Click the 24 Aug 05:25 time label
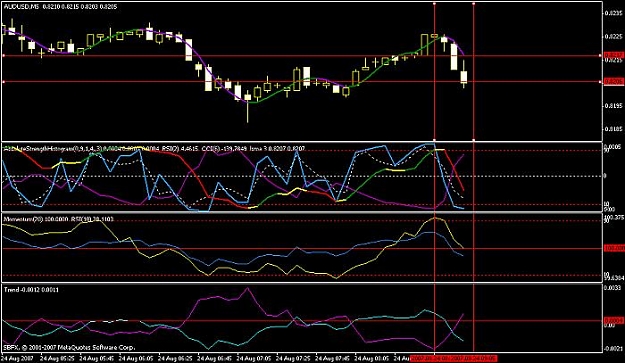The image size is (625, 363). coord(57,358)
